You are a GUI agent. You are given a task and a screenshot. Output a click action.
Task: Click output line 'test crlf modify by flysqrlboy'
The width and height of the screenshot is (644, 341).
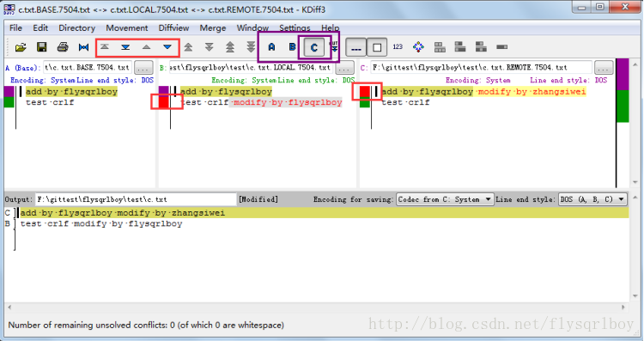(x=101, y=224)
